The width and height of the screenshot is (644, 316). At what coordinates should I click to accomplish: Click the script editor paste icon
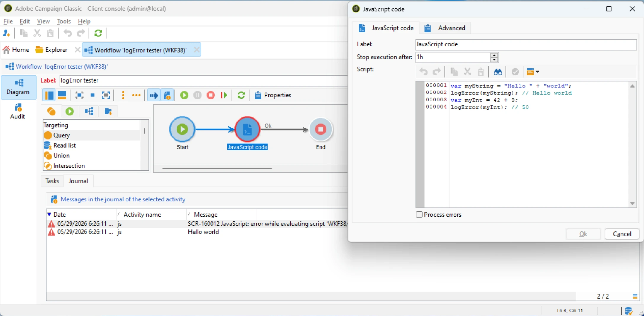pyautogui.click(x=480, y=72)
